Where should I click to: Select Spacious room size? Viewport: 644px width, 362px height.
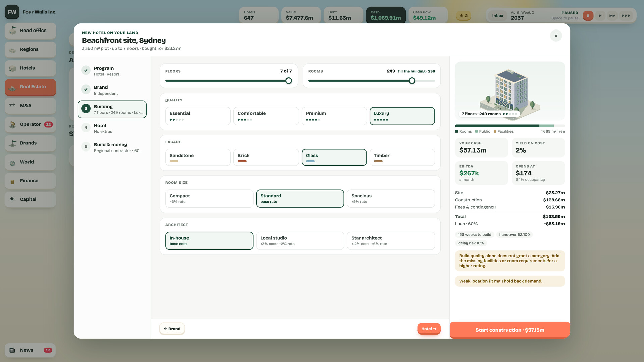click(391, 199)
